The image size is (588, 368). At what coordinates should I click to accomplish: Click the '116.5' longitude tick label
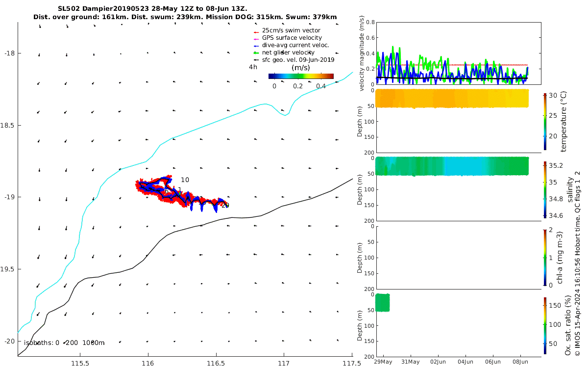coord(216,364)
